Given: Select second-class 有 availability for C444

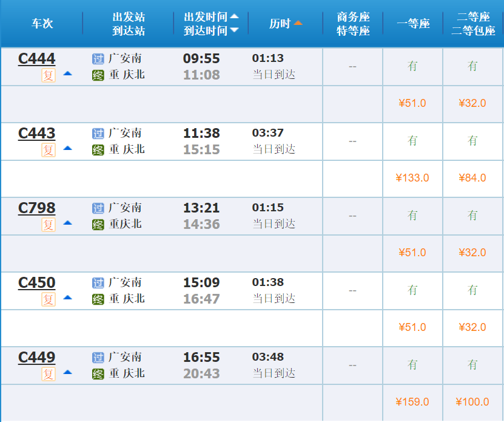Looking at the screenshot, I should pos(472,66).
